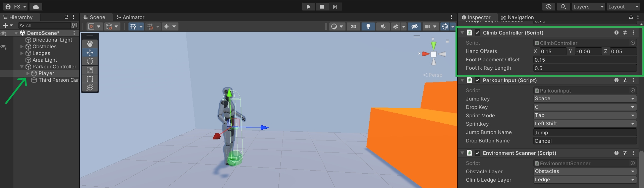644x188 pixels.
Task: Select the Rect transform tool
Action: pos(90,79)
